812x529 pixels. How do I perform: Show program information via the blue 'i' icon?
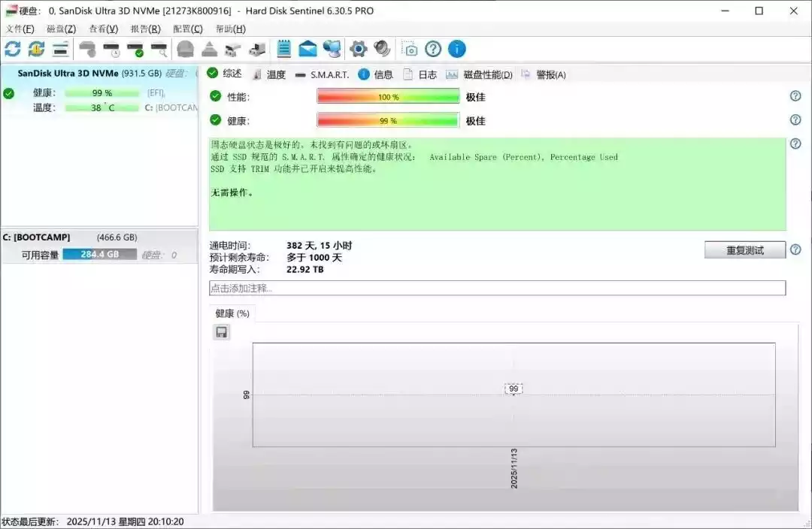tap(456, 49)
